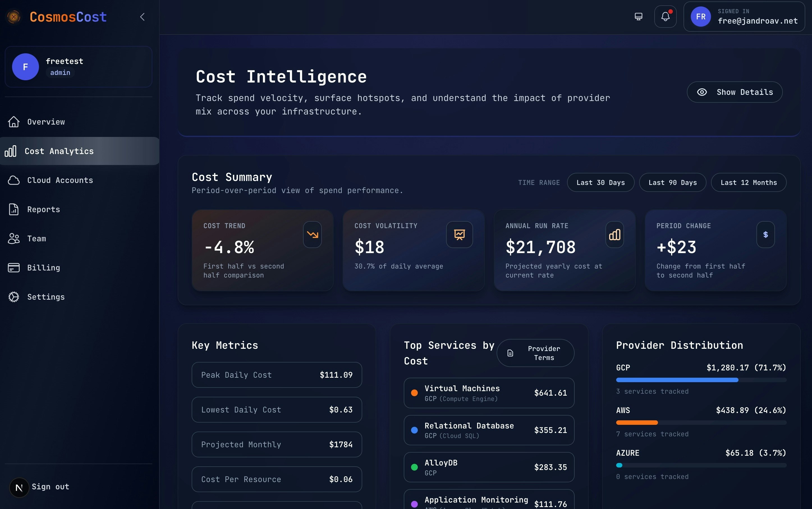Open the Cloud Accounts page
812x509 pixels.
(x=59, y=180)
